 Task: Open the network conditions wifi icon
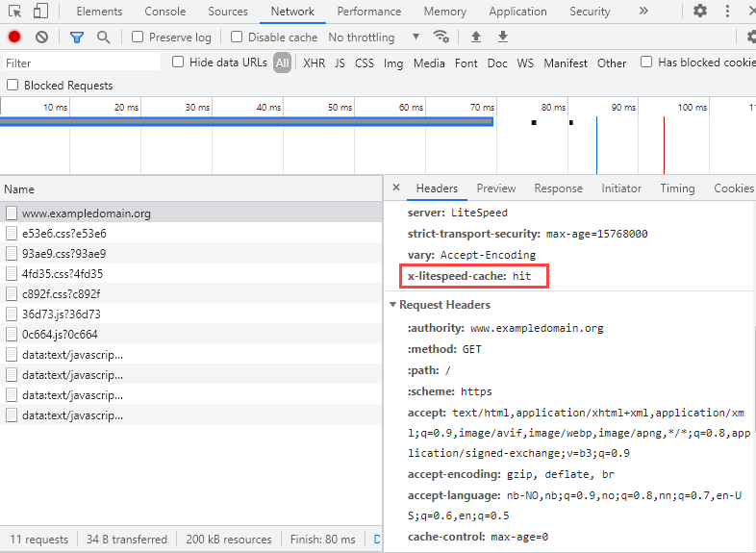[x=441, y=37]
